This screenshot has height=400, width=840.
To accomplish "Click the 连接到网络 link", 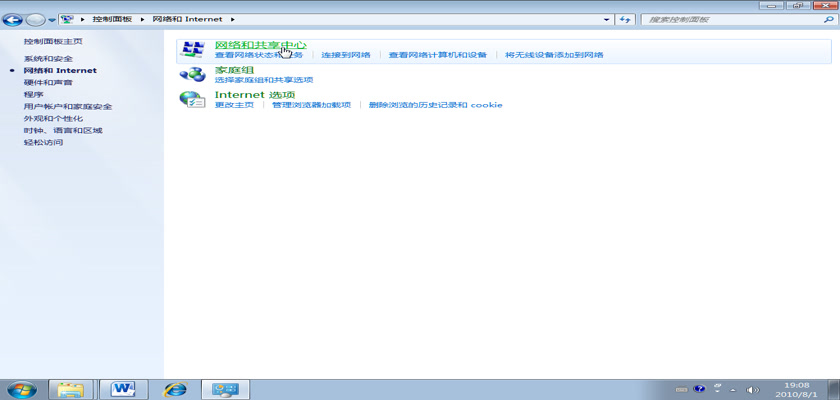I will [345, 55].
